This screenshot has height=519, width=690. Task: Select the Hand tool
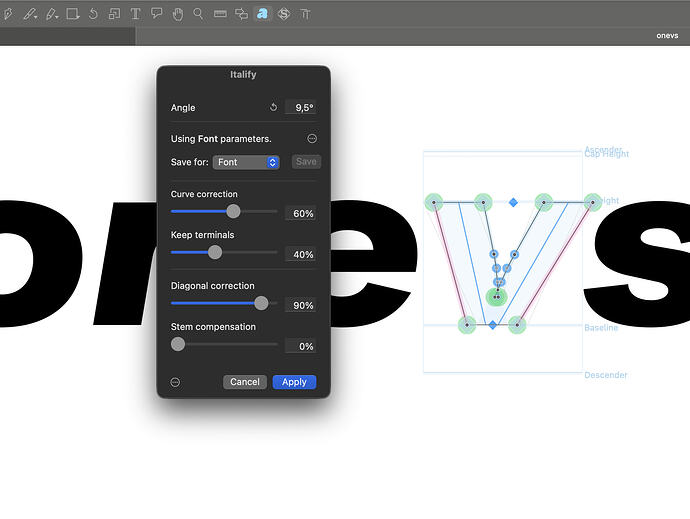coord(178,14)
